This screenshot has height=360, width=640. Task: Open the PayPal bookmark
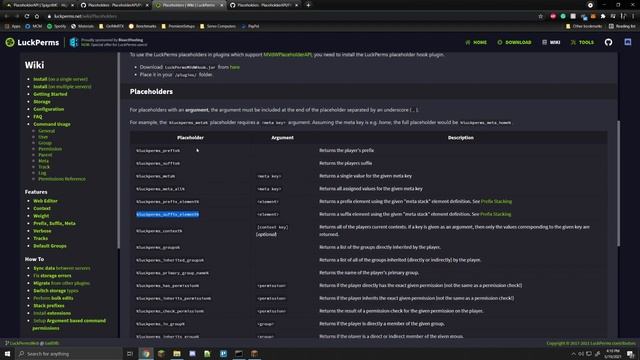tap(250, 26)
